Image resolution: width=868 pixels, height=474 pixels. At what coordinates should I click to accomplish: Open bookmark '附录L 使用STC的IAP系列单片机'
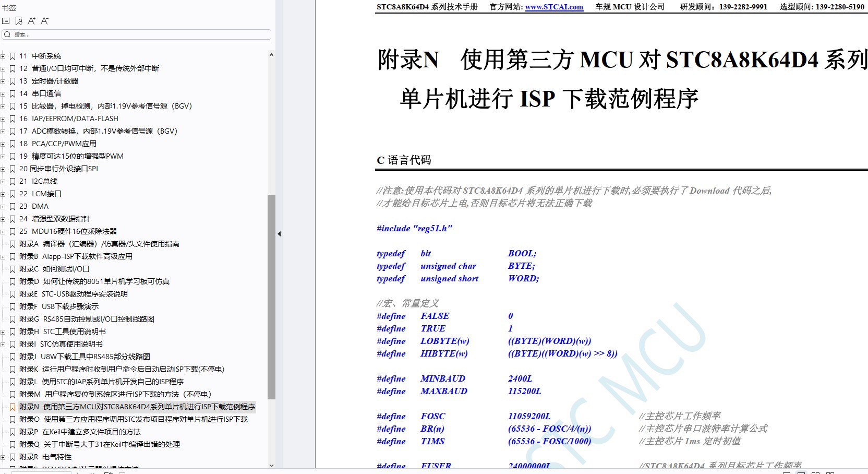(x=102, y=382)
